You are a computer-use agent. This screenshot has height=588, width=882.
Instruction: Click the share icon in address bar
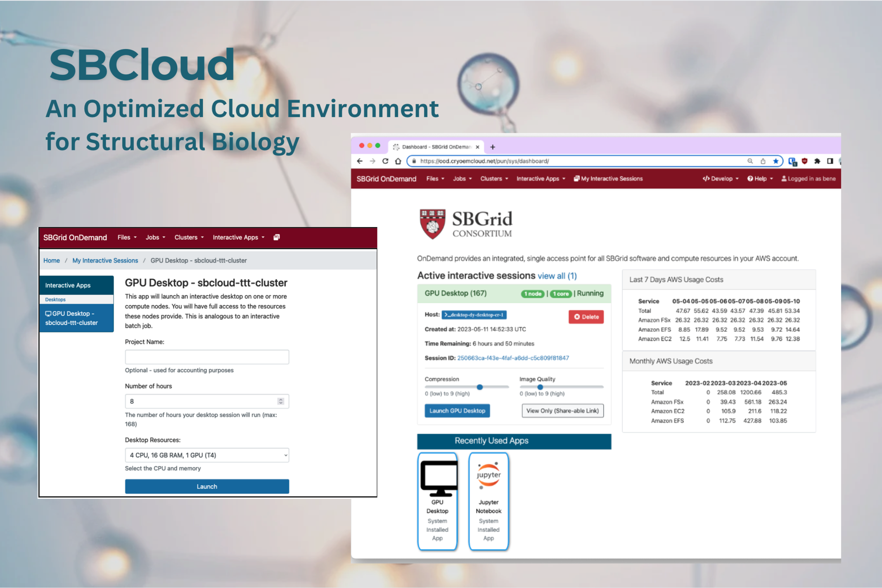[x=763, y=161]
